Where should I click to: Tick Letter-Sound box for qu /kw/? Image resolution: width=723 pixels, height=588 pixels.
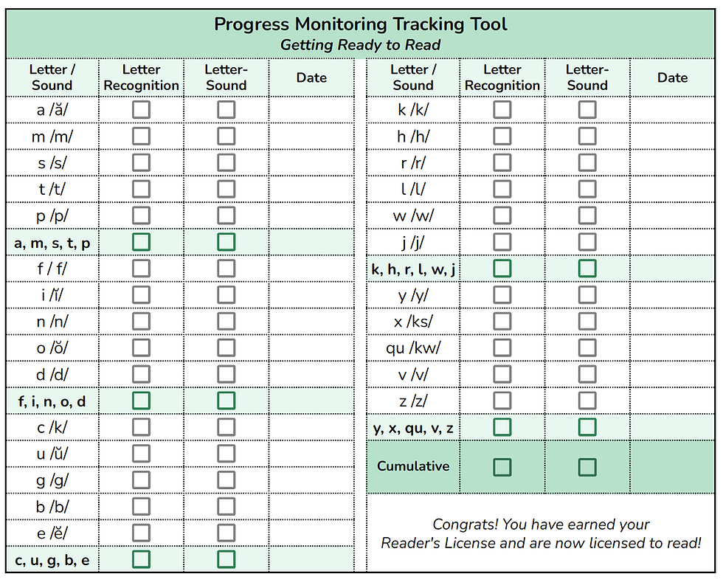click(587, 347)
